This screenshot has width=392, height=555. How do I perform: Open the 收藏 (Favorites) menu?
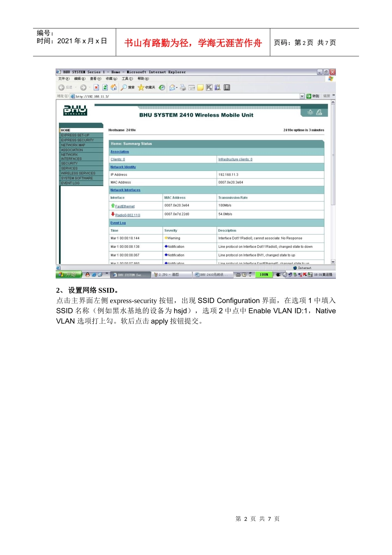point(111,78)
